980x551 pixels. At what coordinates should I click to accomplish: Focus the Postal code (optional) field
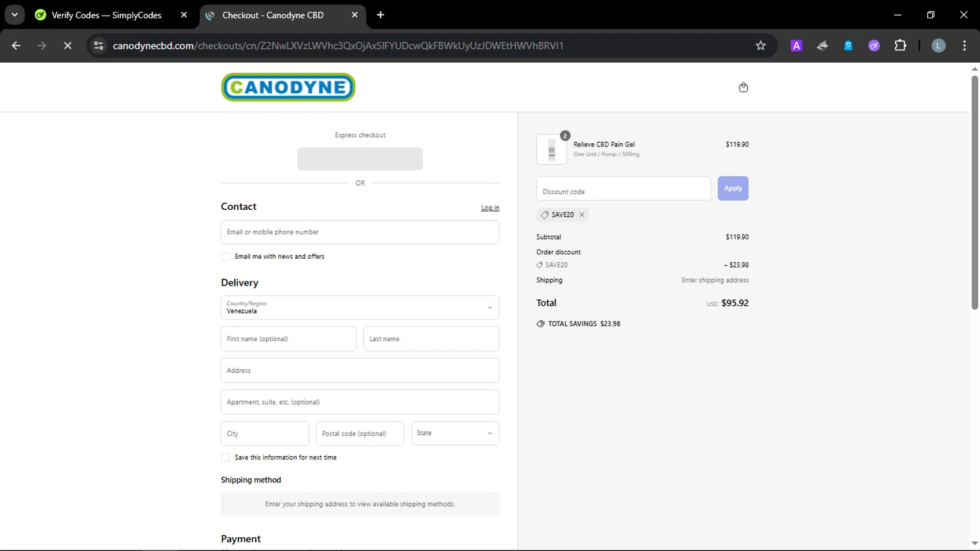[360, 433]
